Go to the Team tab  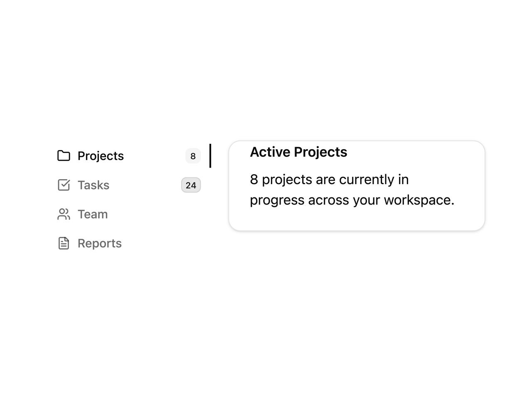[x=129, y=214]
